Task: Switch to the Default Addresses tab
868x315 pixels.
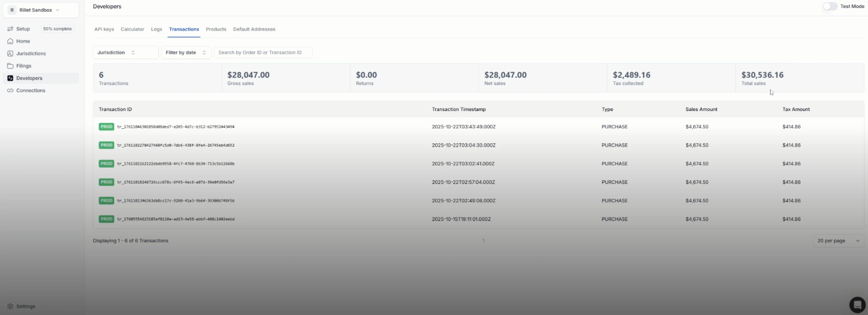Action: 254,29
